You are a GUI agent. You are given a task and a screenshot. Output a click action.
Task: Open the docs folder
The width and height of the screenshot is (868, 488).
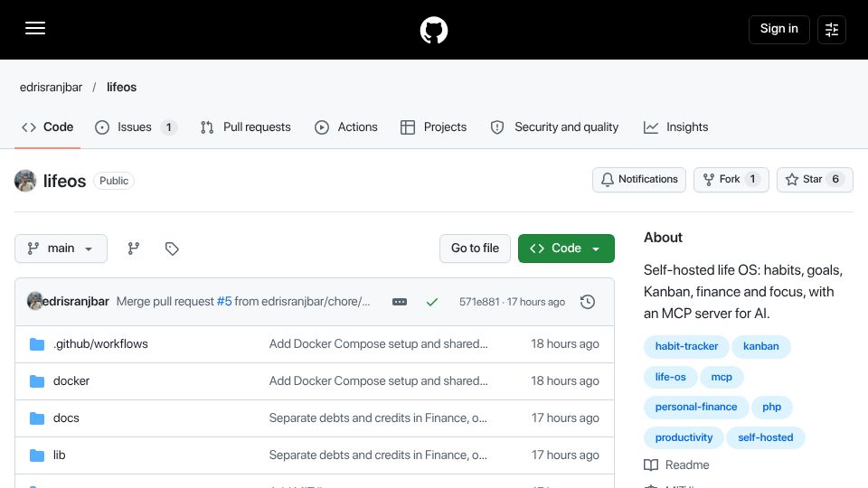(66, 418)
